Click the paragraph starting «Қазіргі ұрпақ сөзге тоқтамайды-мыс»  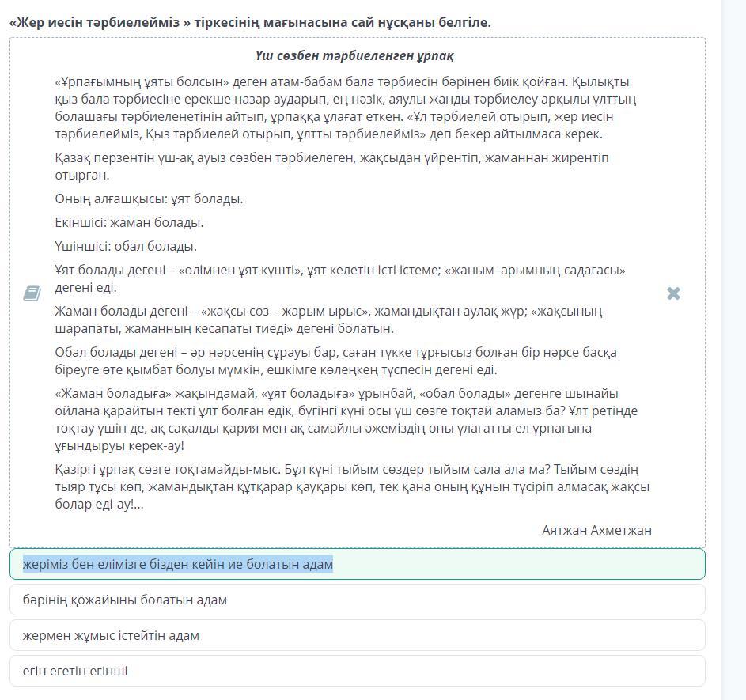point(352,486)
